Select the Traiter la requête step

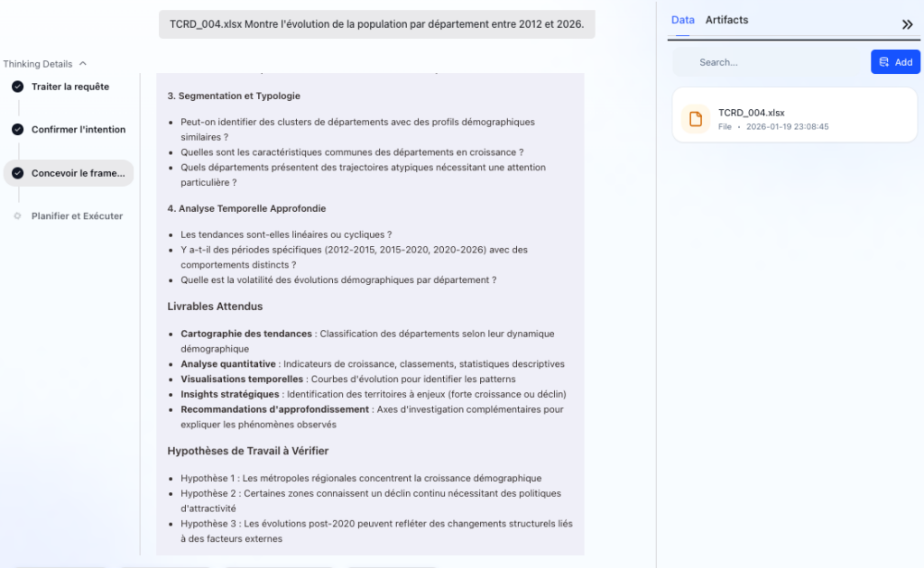70,87
